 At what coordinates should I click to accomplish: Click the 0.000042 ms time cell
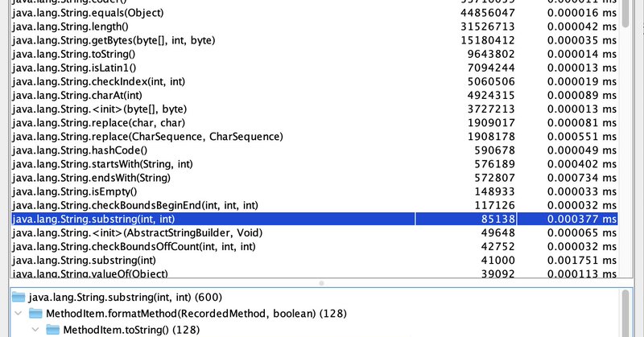click(582, 27)
